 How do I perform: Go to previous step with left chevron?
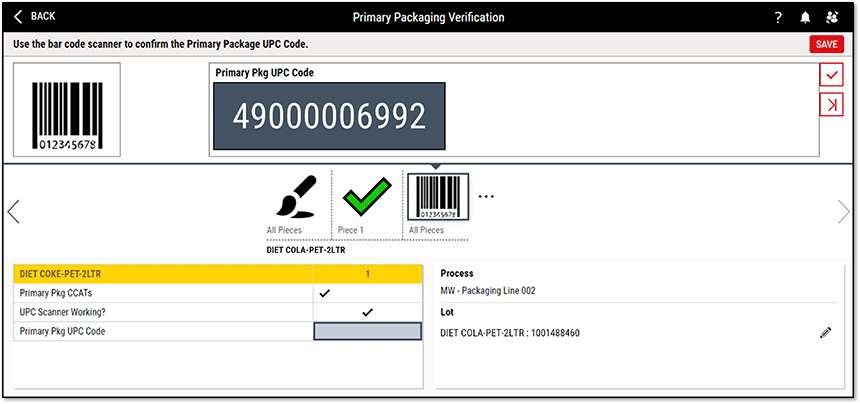(13, 212)
